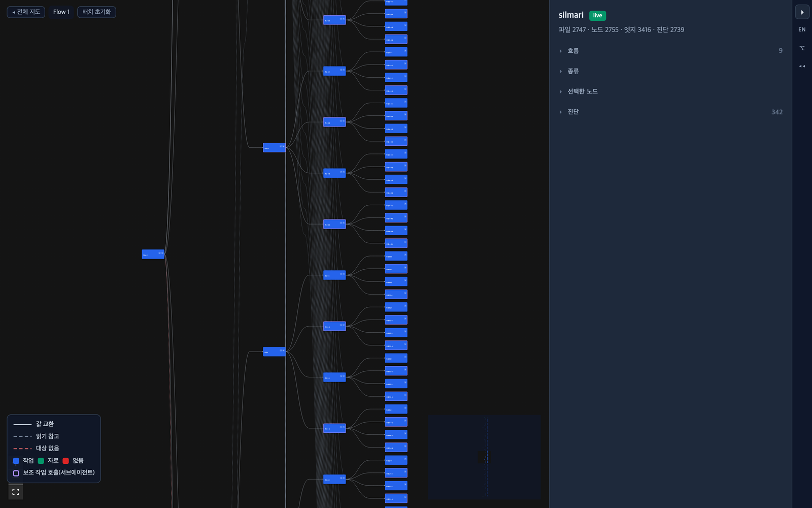Toggle fullscreen with the corner-brackets icon
The image size is (812, 508).
(16, 492)
